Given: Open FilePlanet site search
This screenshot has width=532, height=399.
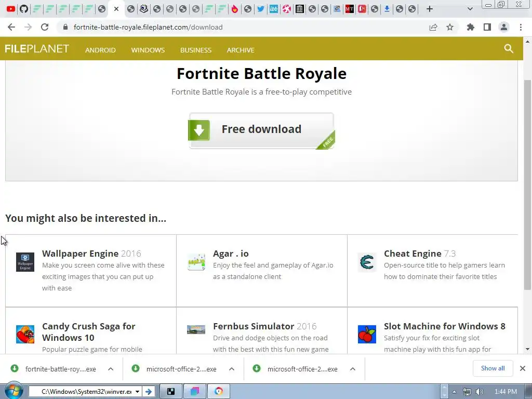Looking at the screenshot, I should pos(509,48).
